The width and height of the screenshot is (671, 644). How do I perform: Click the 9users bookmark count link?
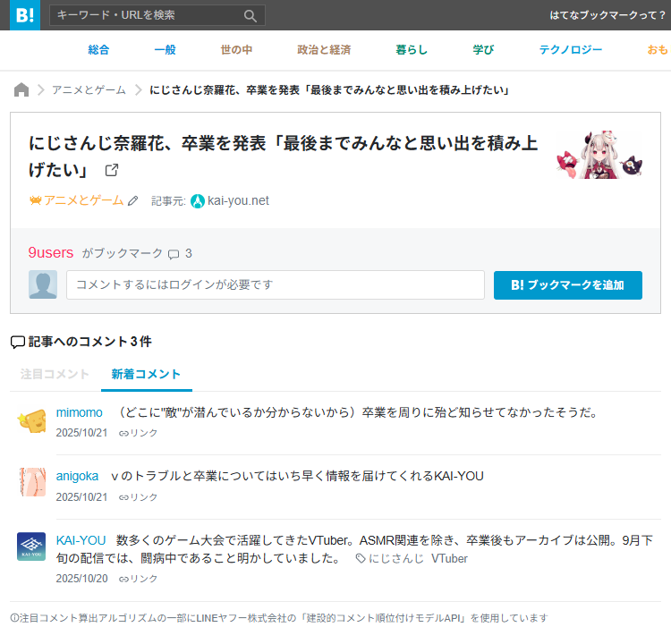[x=51, y=253]
